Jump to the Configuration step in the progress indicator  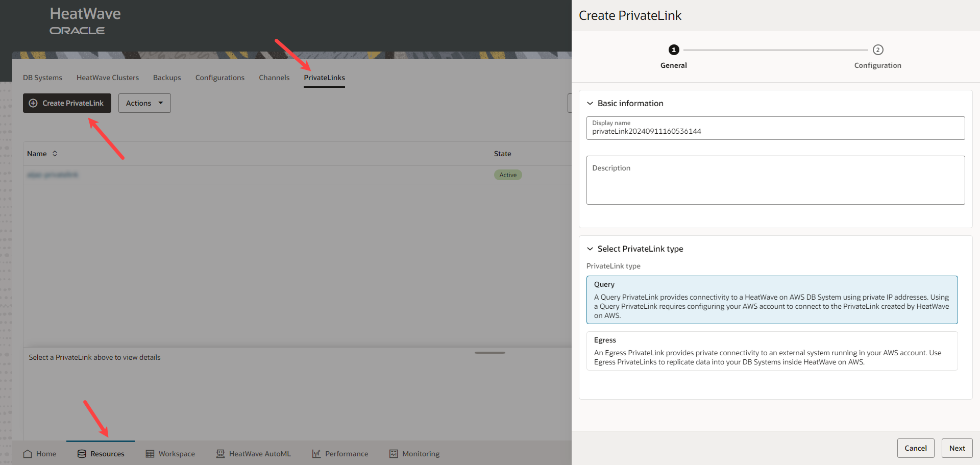877,50
